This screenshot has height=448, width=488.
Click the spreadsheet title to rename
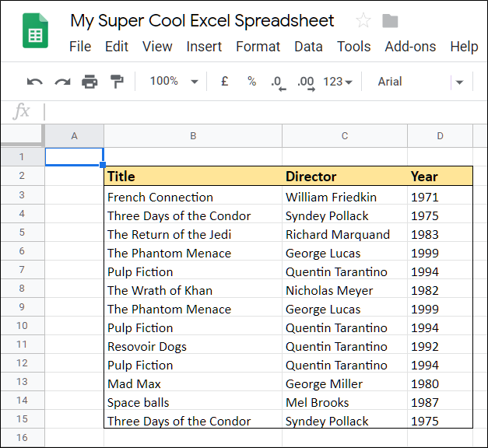[x=202, y=21]
